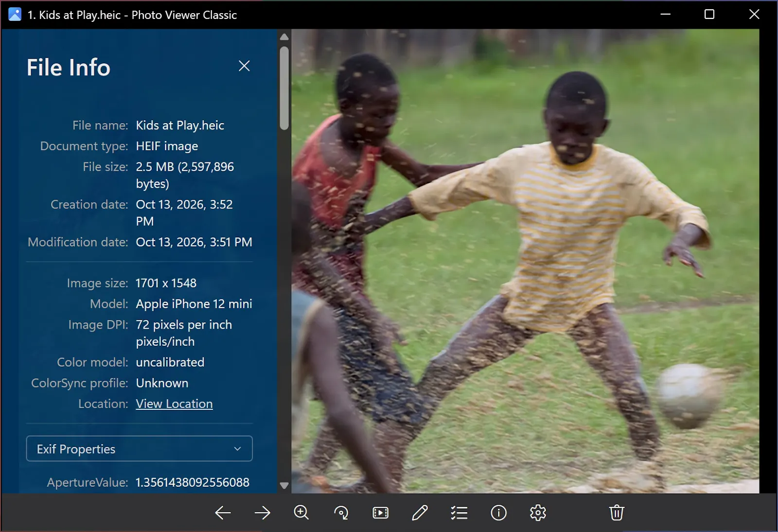Go to previous image with left arrow
Screen dimensions: 778x532
point(223,513)
